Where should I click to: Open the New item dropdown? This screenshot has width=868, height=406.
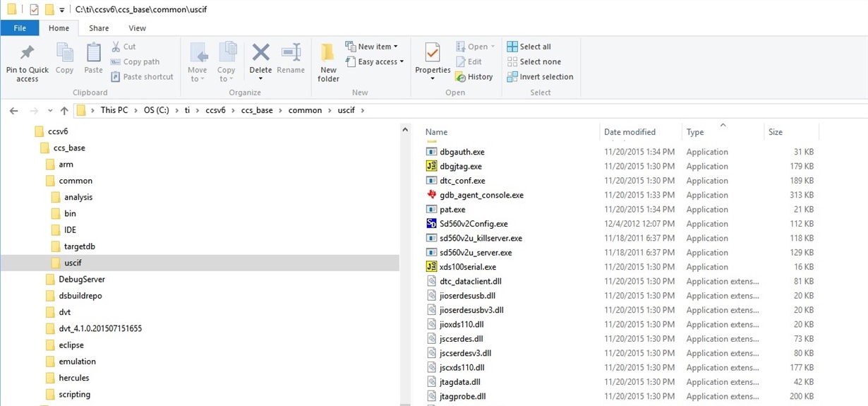[371, 47]
